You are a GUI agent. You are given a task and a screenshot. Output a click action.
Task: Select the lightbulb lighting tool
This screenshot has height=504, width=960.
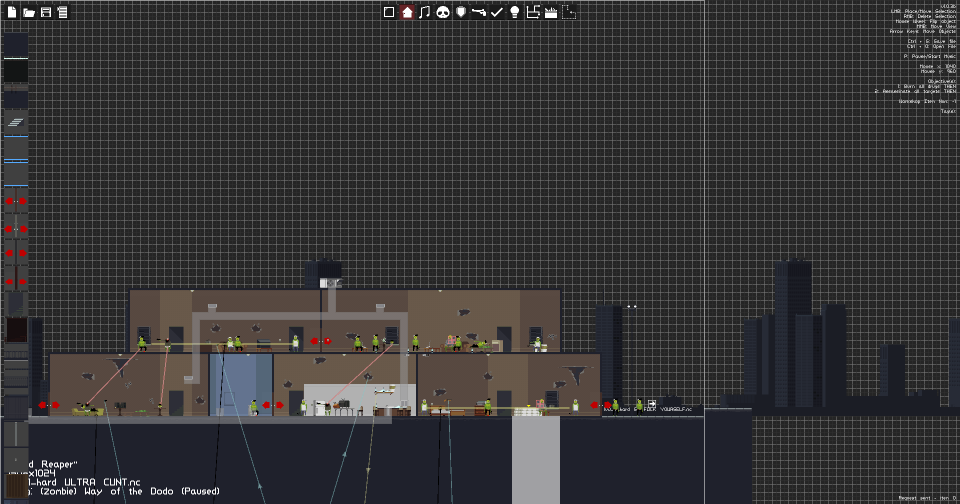(x=515, y=12)
